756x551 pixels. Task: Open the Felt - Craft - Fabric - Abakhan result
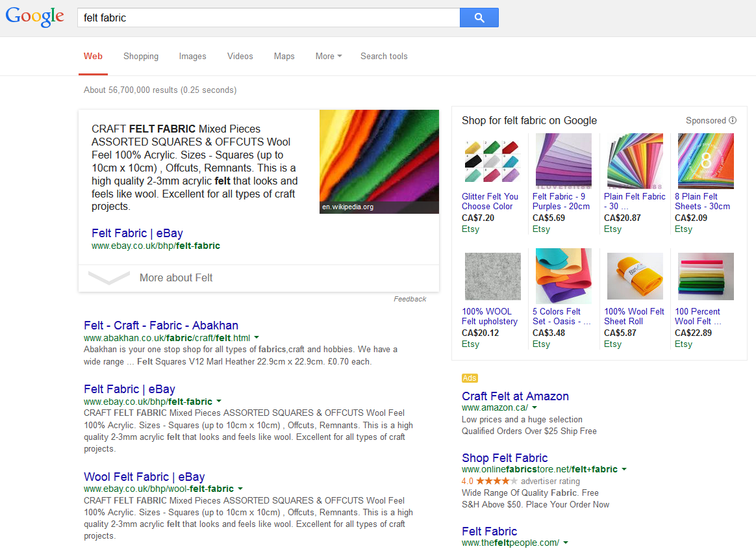click(161, 326)
